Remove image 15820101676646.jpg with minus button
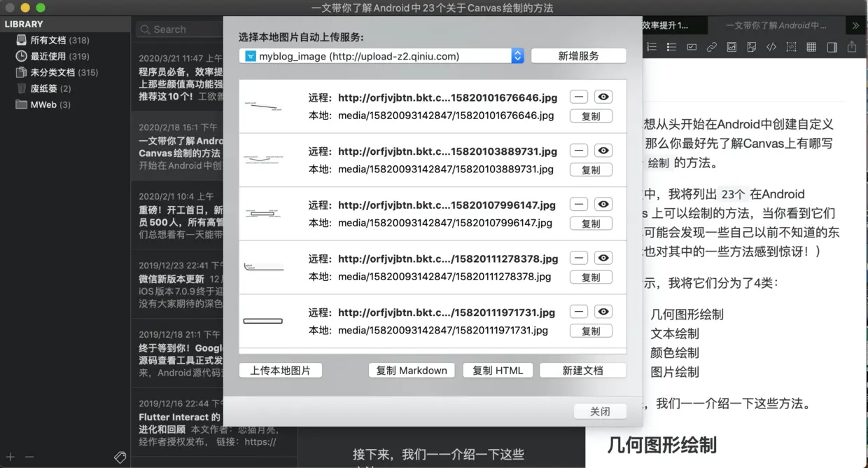The width and height of the screenshot is (868, 468). 579,97
